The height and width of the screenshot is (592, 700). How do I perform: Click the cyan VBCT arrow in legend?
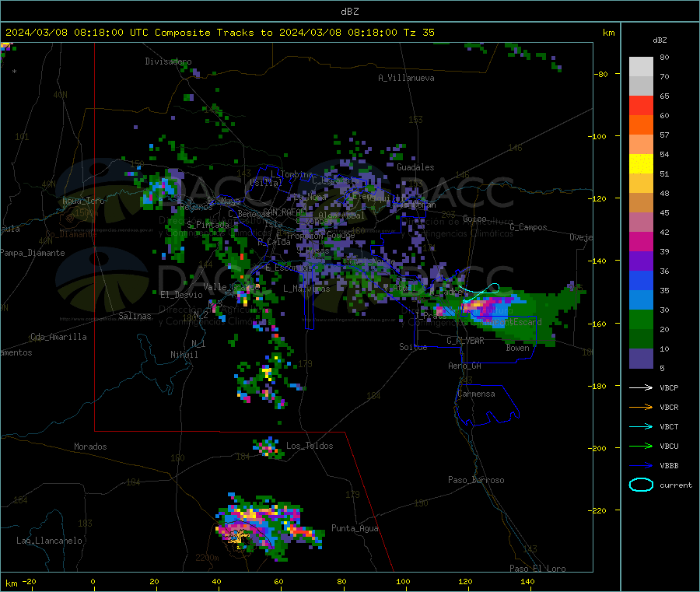[x=641, y=426]
